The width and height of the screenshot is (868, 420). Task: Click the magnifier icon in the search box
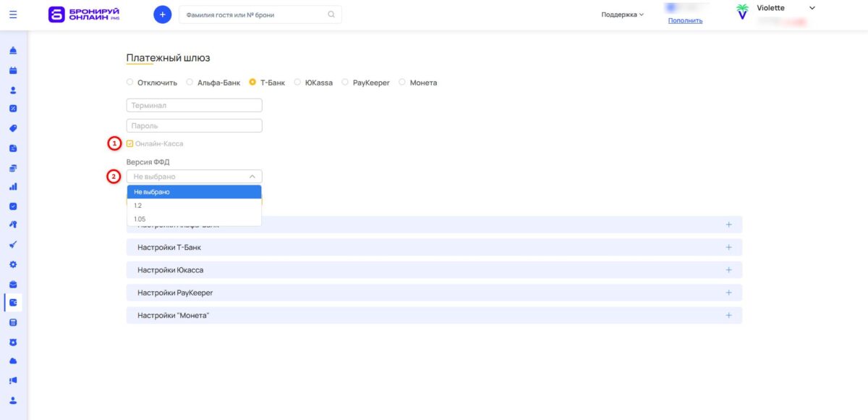coord(331,14)
